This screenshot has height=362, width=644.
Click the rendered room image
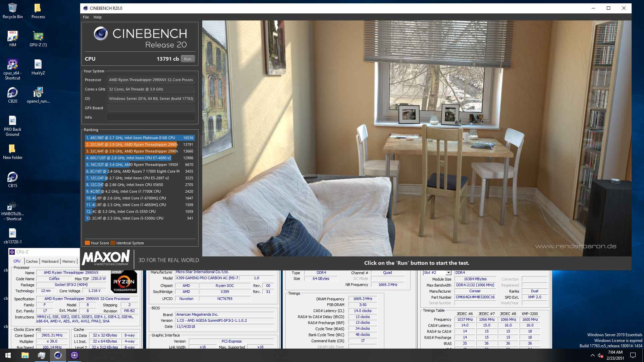coord(417,138)
